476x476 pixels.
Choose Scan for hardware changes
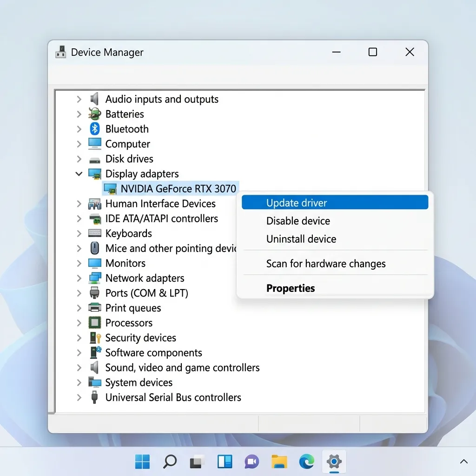point(335,264)
